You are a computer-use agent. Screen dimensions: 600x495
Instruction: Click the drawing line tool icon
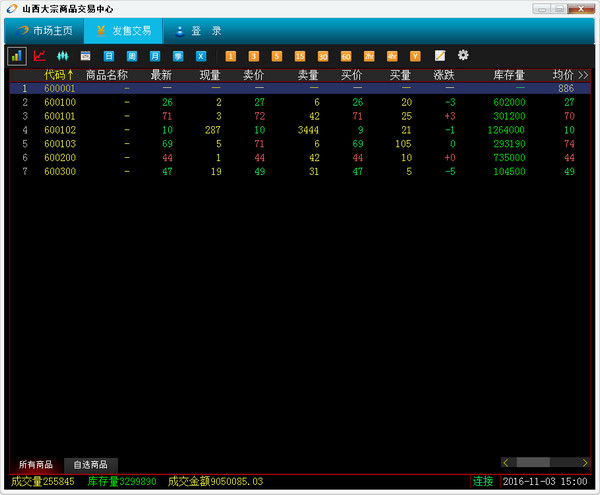pyautogui.click(x=440, y=56)
